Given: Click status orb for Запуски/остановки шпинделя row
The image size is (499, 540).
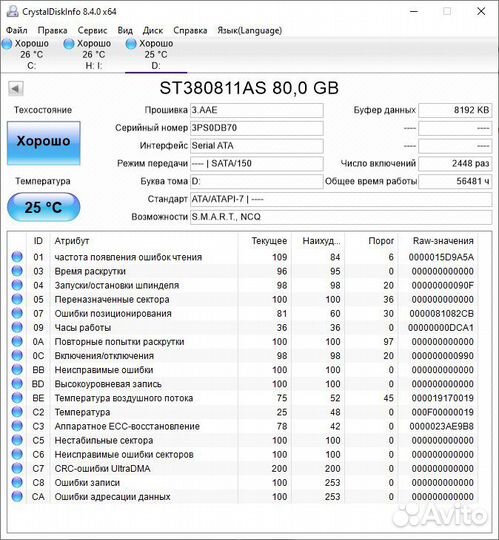Looking at the screenshot, I should 17,285.
